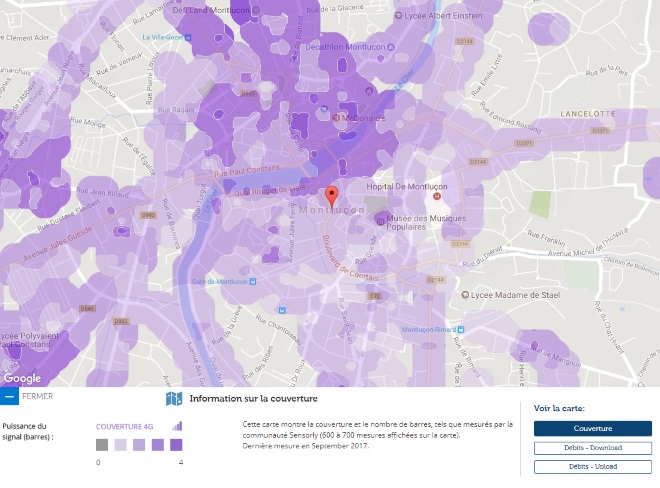Click the LANCELOTTE district label
The width and height of the screenshot is (660, 488).
(588, 114)
